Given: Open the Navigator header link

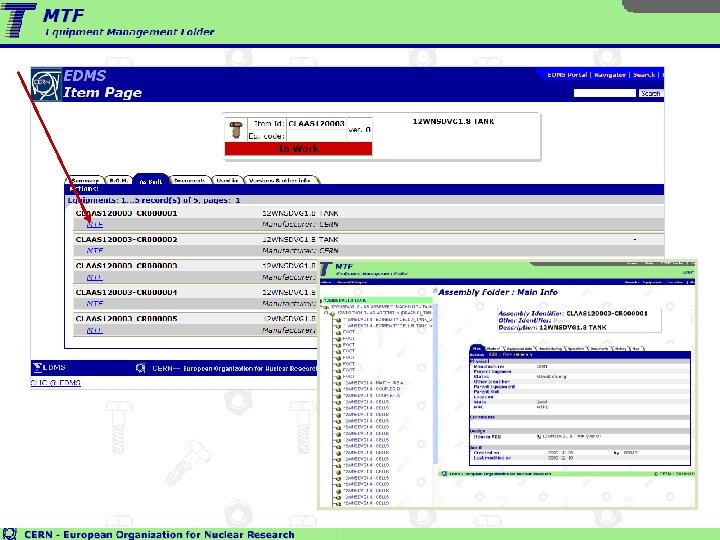Looking at the screenshot, I should [x=610, y=75].
